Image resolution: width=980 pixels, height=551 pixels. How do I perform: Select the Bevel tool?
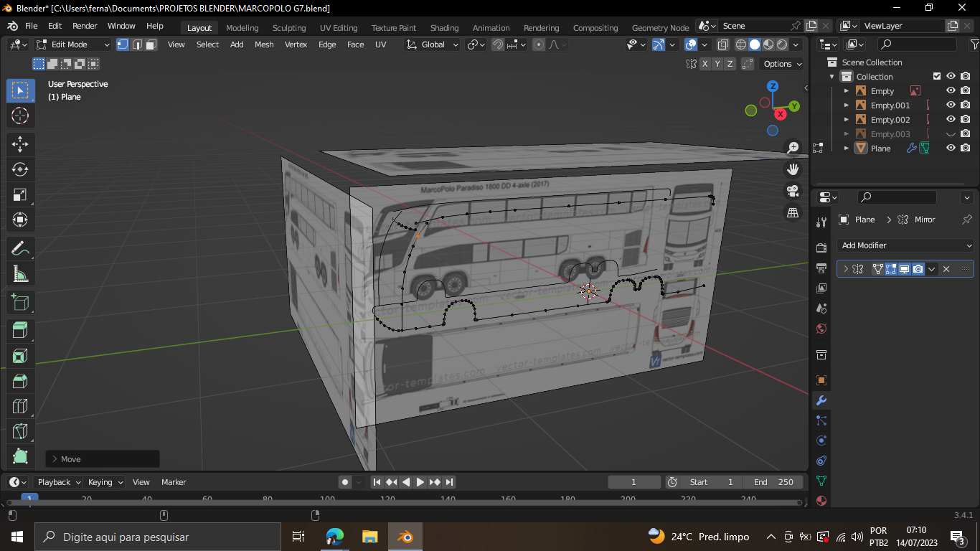[20, 380]
